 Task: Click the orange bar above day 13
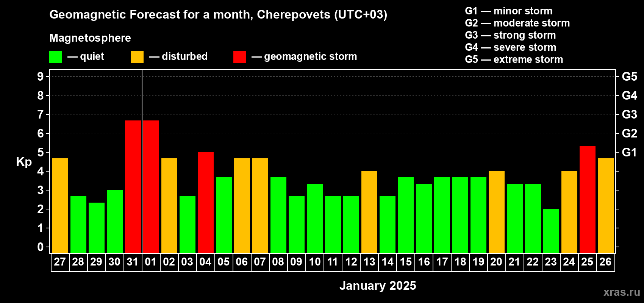pyautogui.click(x=369, y=212)
